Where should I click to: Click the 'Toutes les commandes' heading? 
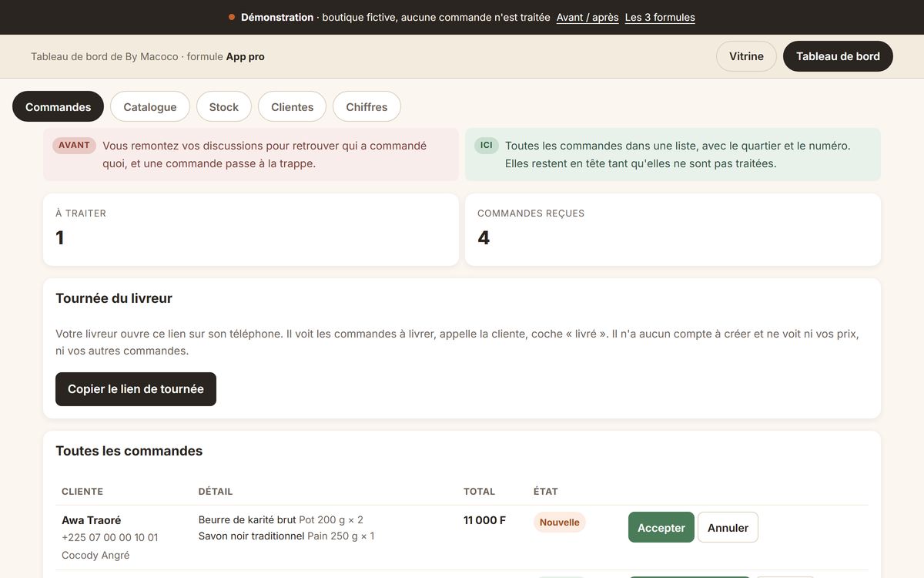129,451
